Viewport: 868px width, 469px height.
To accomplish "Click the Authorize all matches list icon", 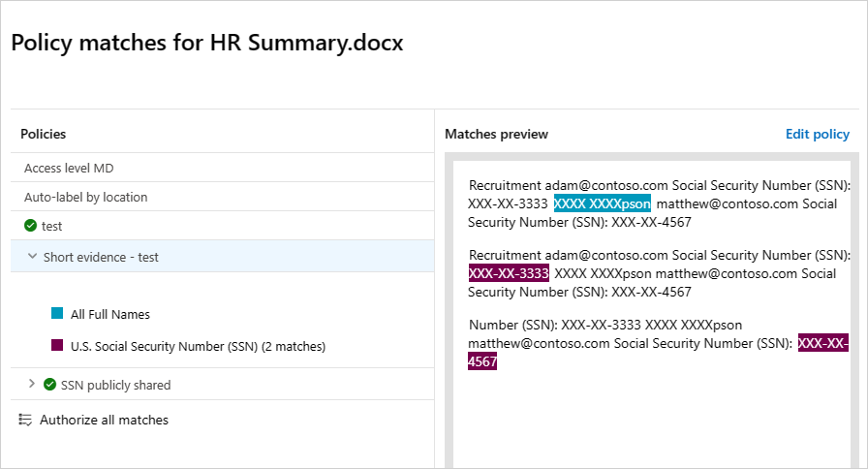I will 26,420.
